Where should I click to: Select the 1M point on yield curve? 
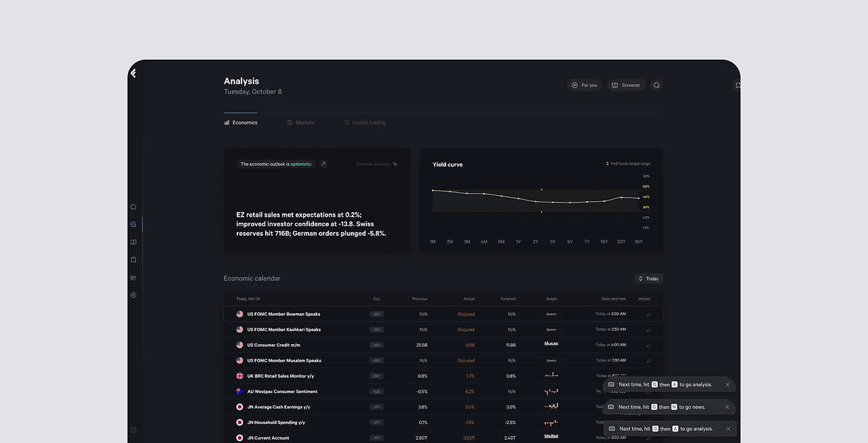point(433,190)
